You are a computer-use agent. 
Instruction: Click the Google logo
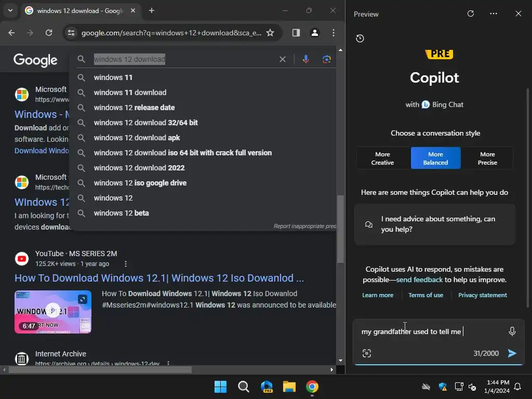pos(35,60)
